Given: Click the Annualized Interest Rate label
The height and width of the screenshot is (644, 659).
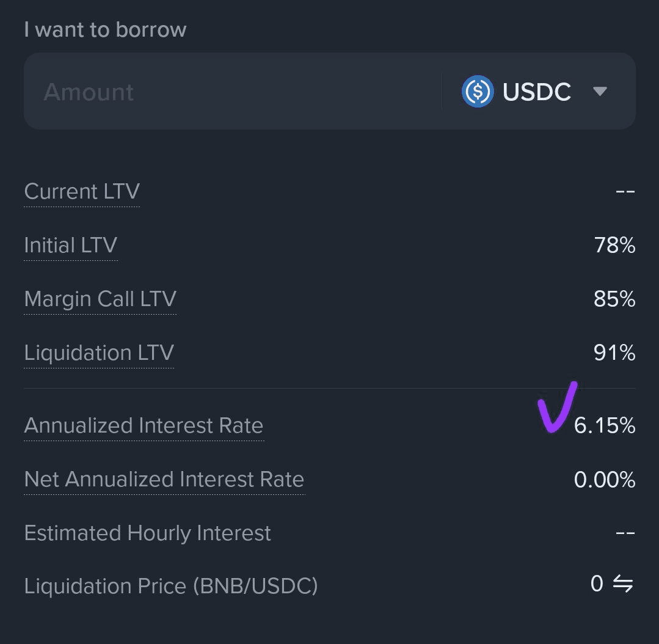Looking at the screenshot, I should click(144, 425).
